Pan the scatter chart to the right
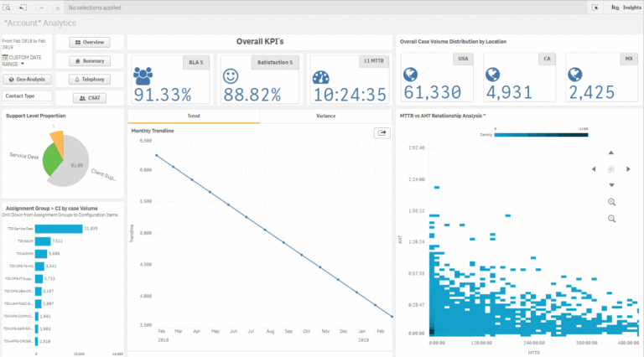Screen dimensions: 644x357 point(627,168)
